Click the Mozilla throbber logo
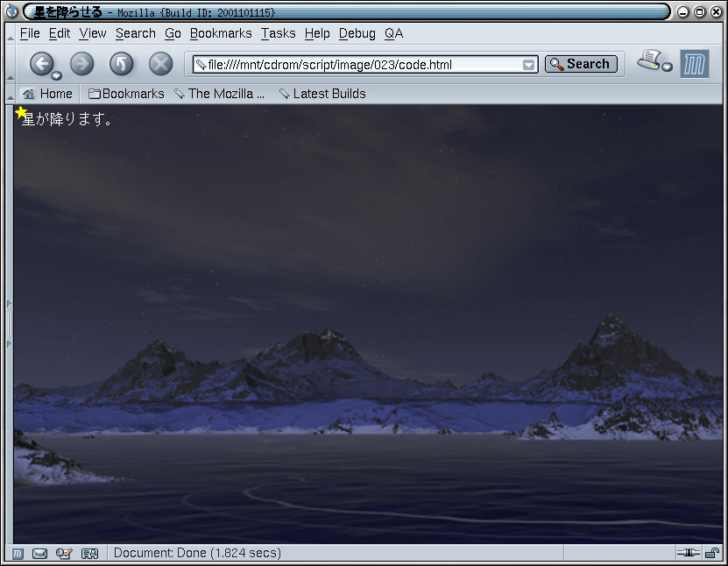Screen dimensions: 728x566 (x=695, y=64)
